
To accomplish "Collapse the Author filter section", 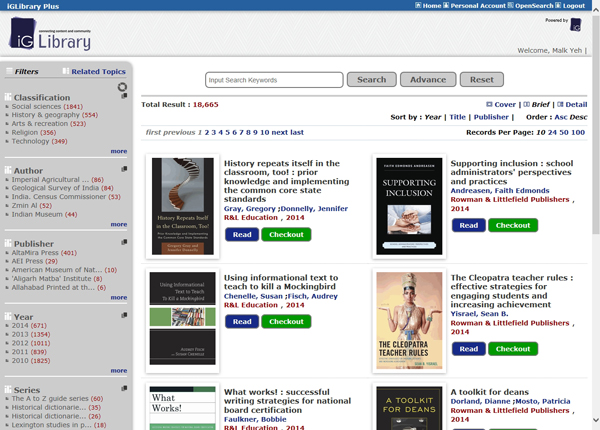I will coord(124,169).
